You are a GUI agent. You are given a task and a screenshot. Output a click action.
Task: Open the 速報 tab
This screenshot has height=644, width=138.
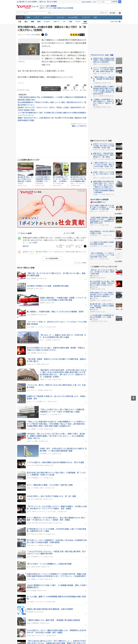click(28, 17)
